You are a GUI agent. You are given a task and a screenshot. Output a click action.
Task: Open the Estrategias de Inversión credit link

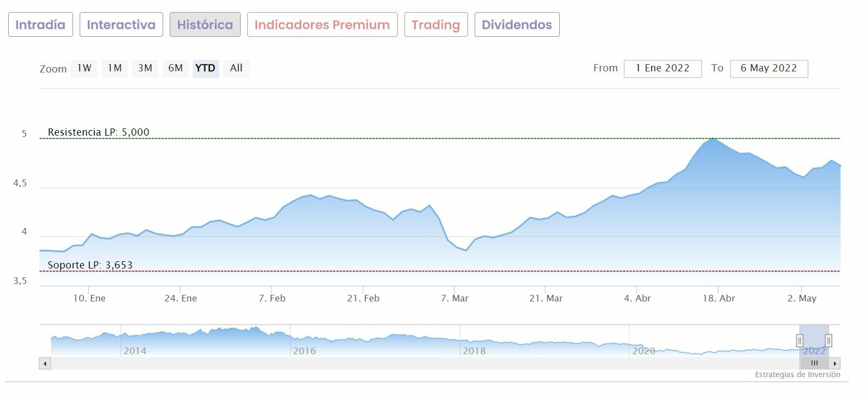tap(797, 374)
